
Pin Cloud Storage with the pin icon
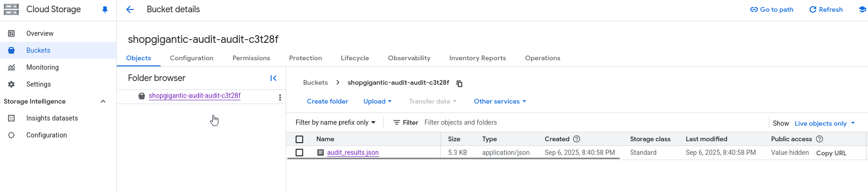coord(105,10)
